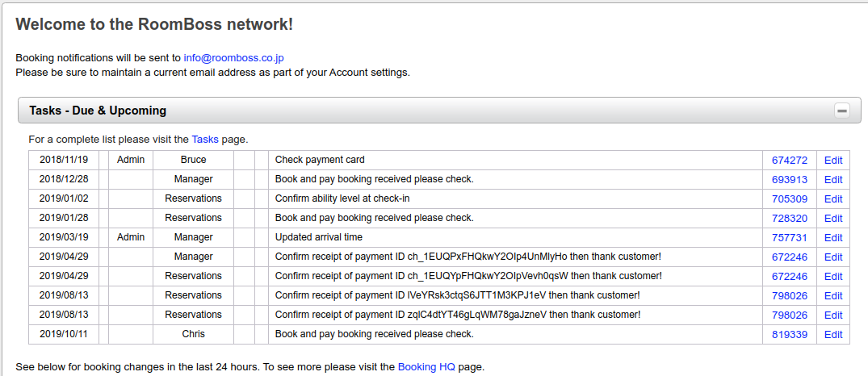Edit the 2019/01/28 Reservations task

[x=833, y=219]
